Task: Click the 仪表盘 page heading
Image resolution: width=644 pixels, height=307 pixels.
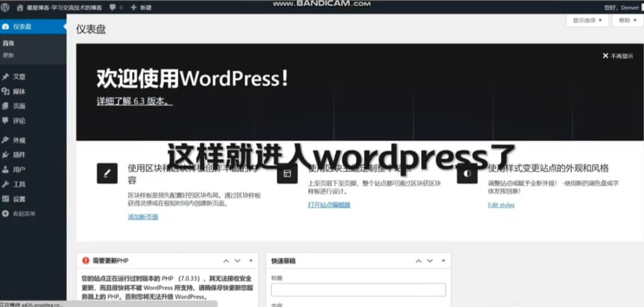Action: tap(91, 30)
